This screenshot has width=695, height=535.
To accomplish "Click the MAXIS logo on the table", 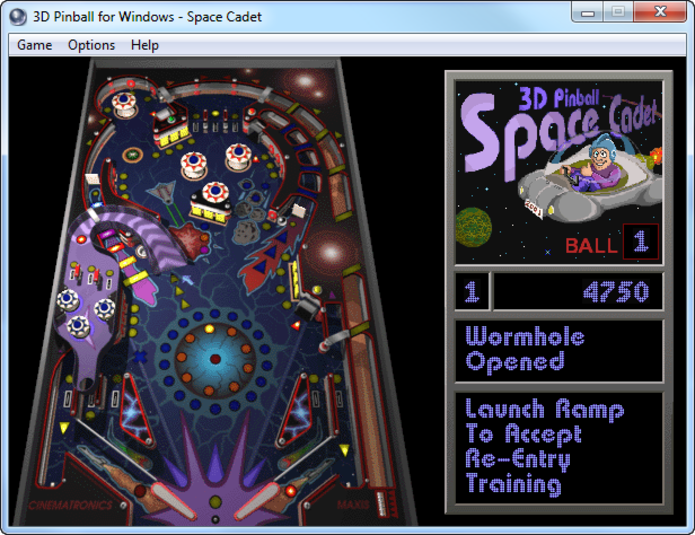I will click(x=352, y=505).
